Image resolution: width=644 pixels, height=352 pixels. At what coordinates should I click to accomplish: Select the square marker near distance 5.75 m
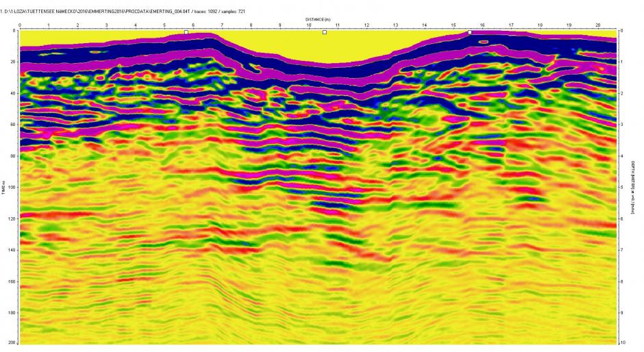point(186,32)
